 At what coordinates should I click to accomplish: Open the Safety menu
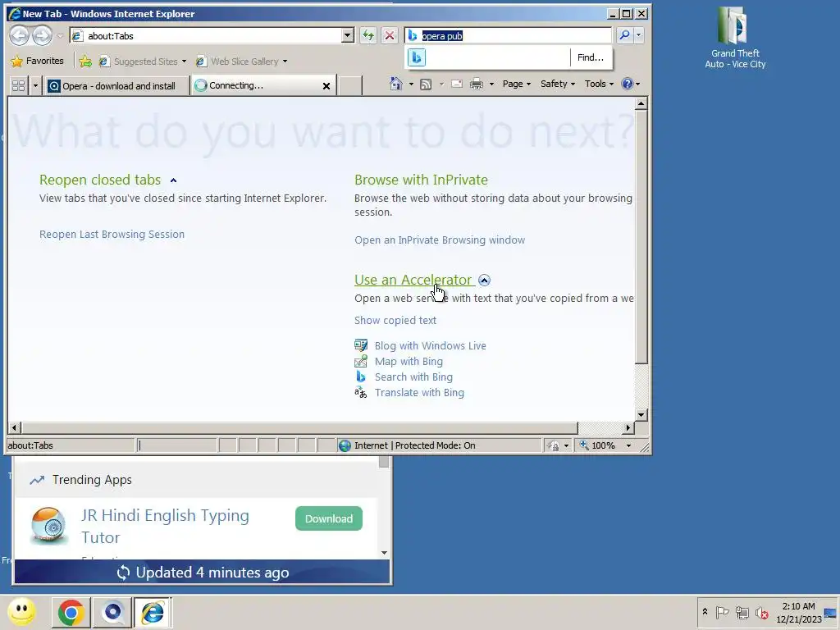click(x=557, y=84)
